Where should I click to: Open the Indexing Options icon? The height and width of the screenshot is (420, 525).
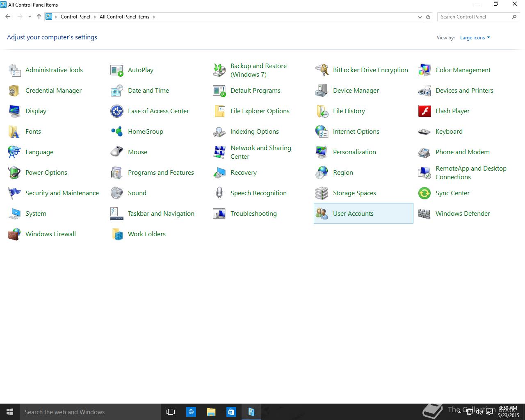[219, 132]
